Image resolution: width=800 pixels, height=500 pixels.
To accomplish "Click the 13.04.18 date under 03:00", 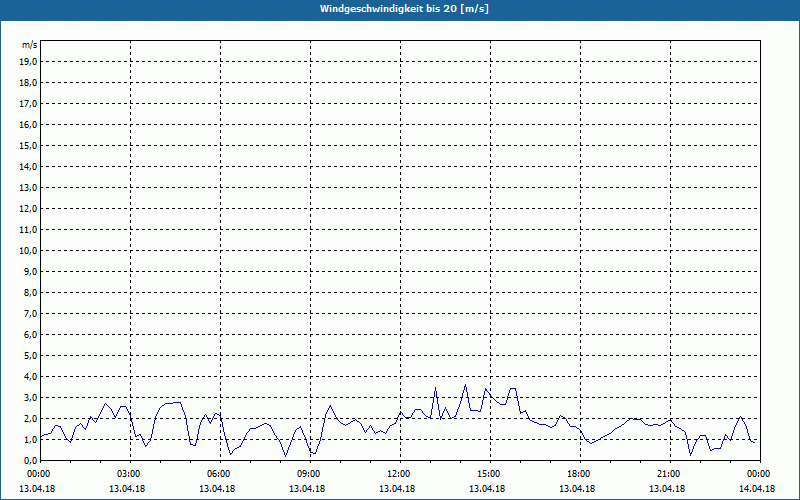I will [x=127, y=488].
